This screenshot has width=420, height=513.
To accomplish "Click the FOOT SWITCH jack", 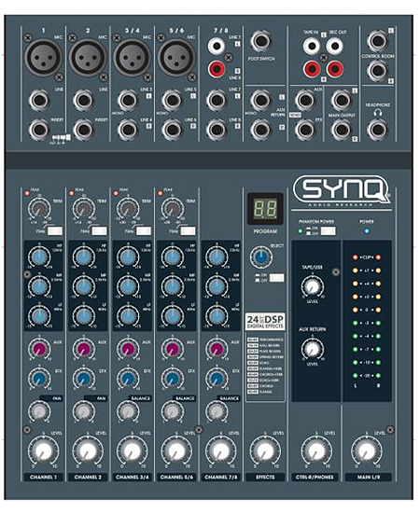I will [x=261, y=41].
